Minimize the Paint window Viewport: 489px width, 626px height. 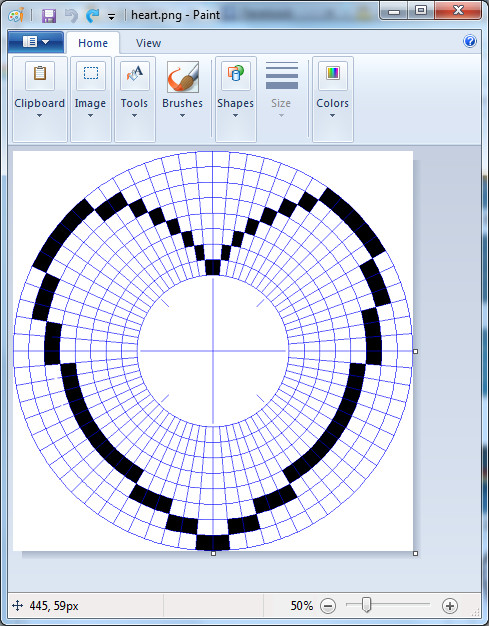394,12
